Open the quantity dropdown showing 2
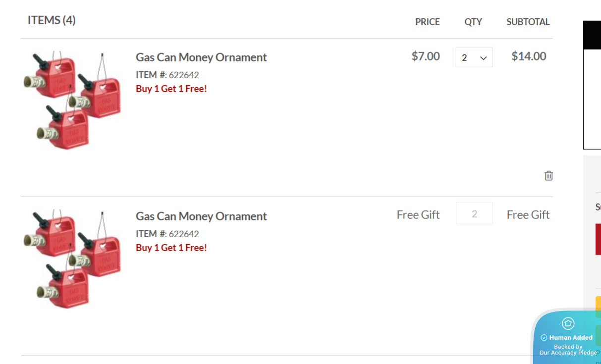 (474, 57)
